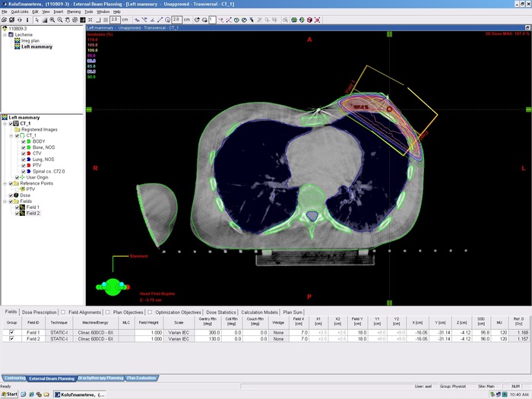The height and width of the screenshot is (399, 532).
Task: Uncheck the BODY structure checkbox
Action: 23,142
